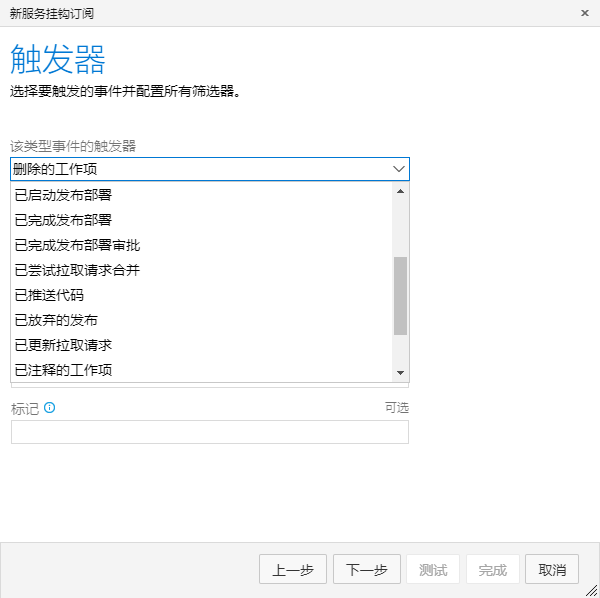Focus the 标记 input field
The width and height of the screenshot is (600, 598).
(210, 432)
